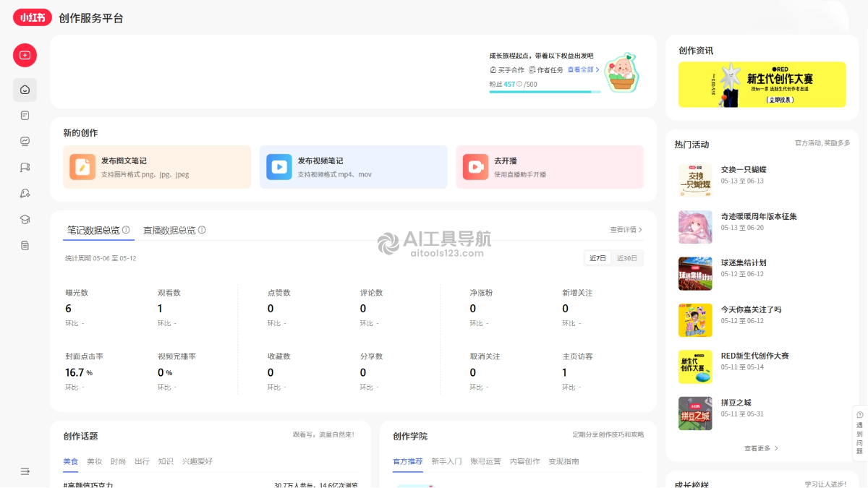This screenshot has height=488, width=868.
Task: Open 奇迹暖暖周年版本征集 activity thumbnail
Action: pos(695,227)
